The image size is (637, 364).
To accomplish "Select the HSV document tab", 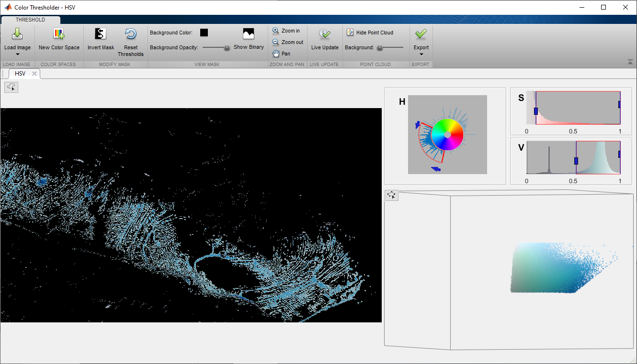I will [21, 73].
